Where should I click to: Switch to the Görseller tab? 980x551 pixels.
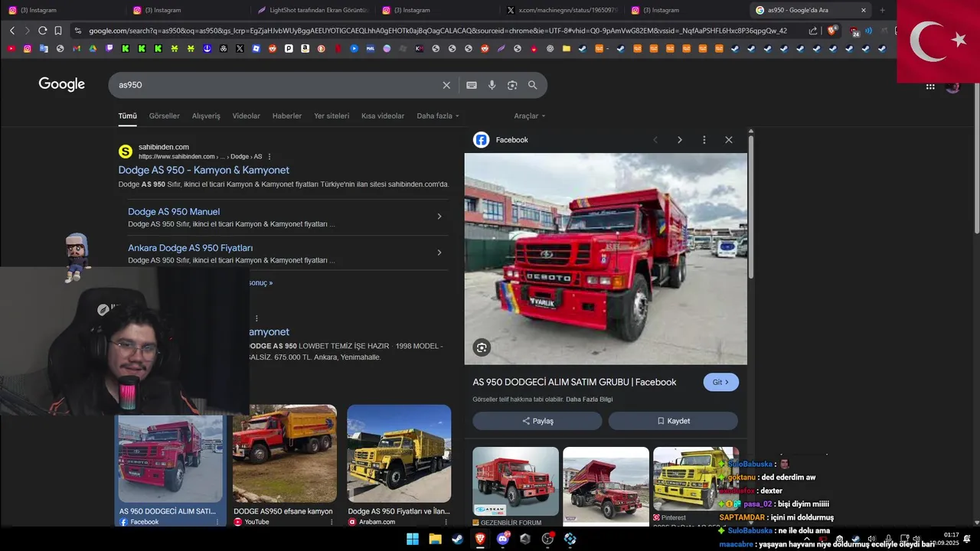click(x=165, y=116)
